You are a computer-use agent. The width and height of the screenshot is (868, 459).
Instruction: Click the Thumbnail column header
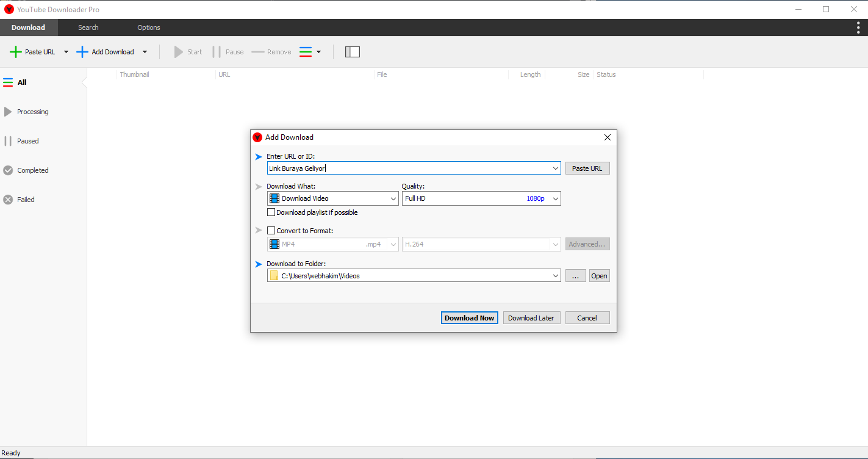134,74
